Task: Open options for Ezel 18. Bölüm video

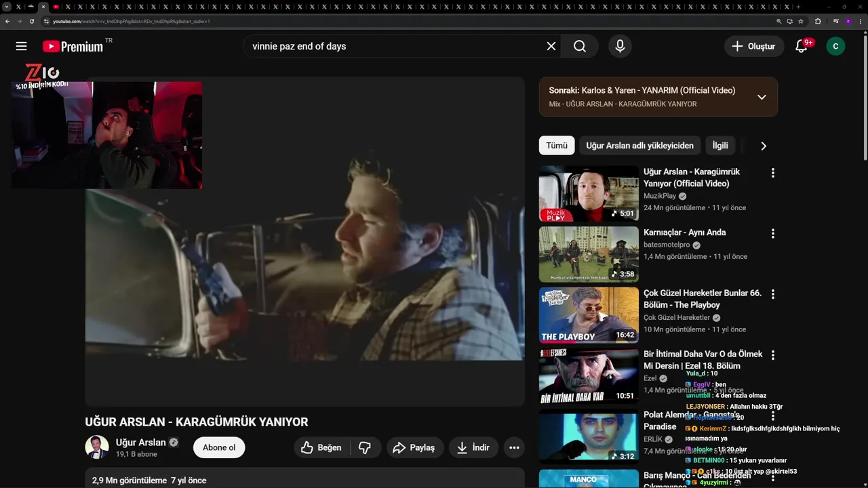Action: click(772, 355)
